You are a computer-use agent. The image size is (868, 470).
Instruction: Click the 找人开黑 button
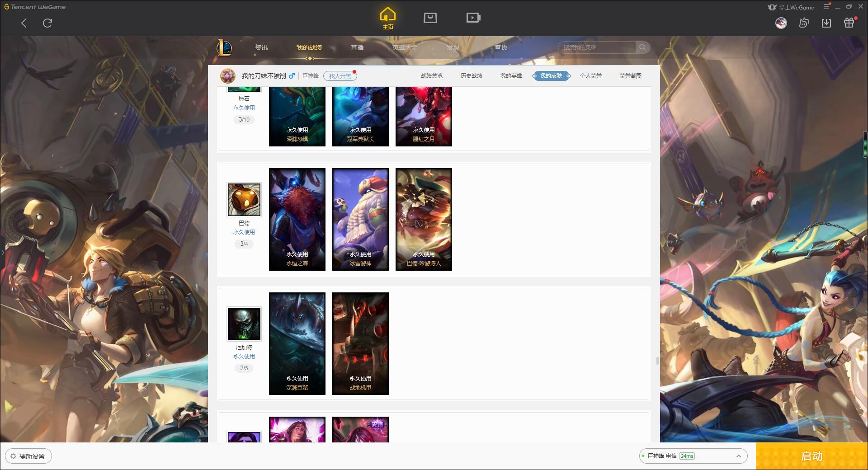click(x=340, y=76)
